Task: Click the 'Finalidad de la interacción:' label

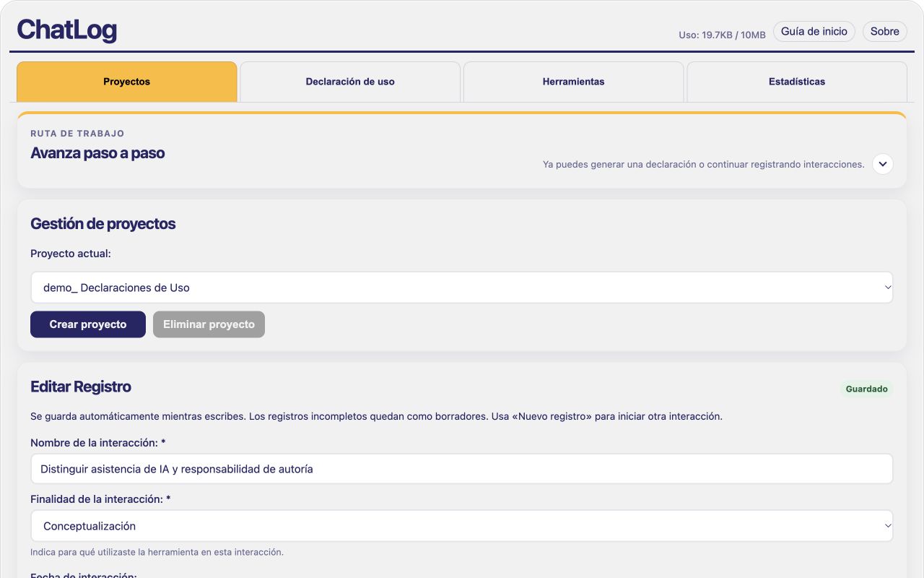Action: point(100,499)
